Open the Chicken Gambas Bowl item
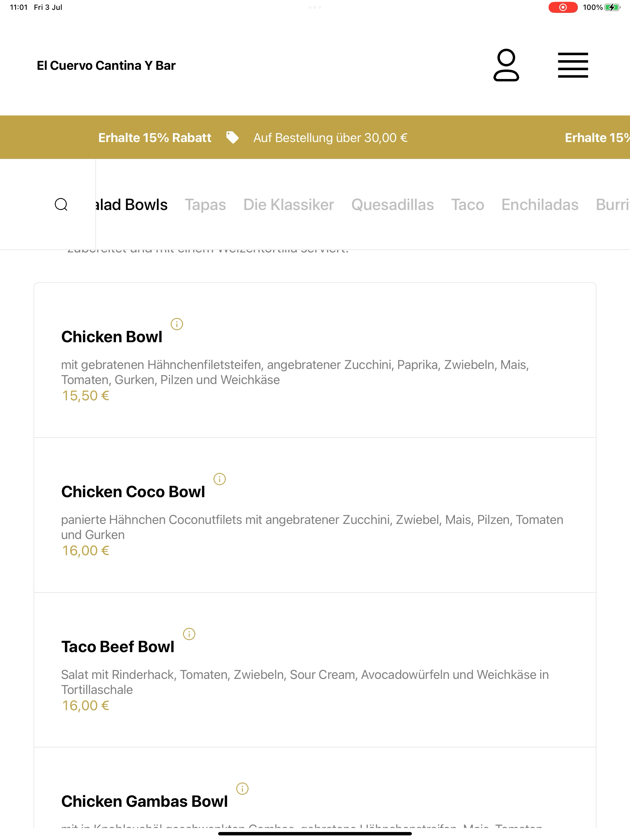Screen dimensions: 630x840 315,788
